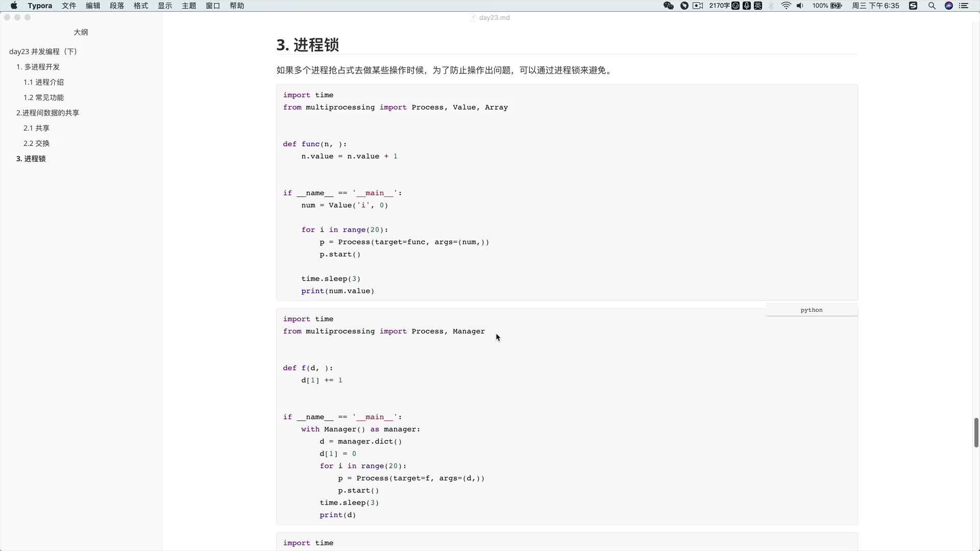Click the file icon beside day23.md title

point(473,17)
